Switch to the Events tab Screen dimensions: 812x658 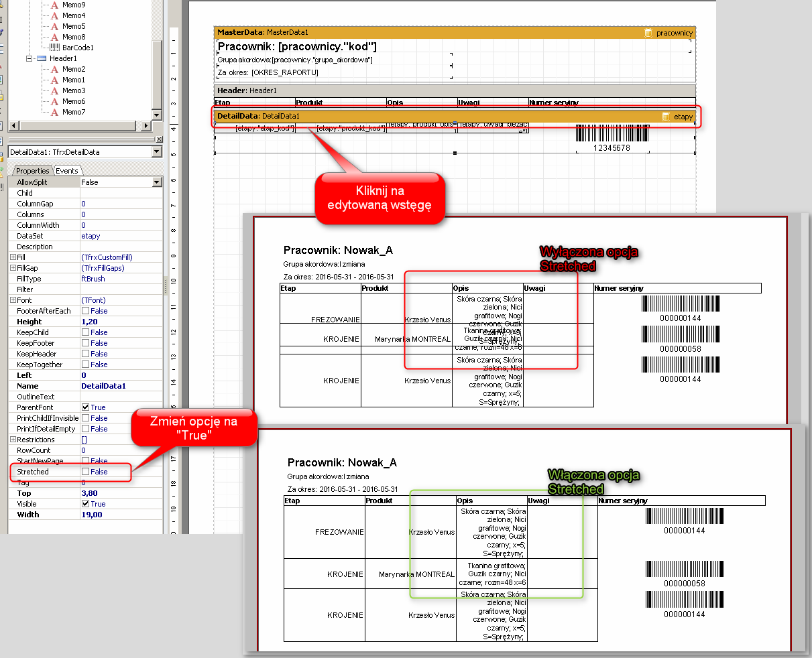click(67, 171)
